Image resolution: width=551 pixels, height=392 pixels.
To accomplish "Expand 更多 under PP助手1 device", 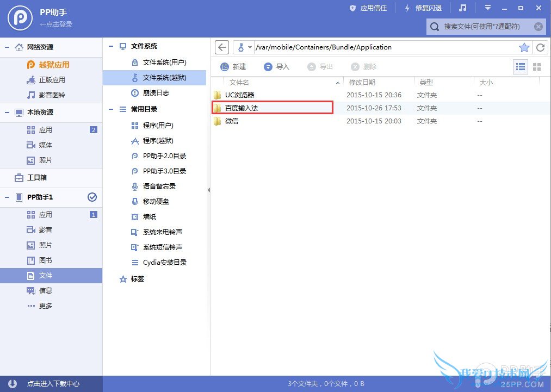I will (51, 306).
